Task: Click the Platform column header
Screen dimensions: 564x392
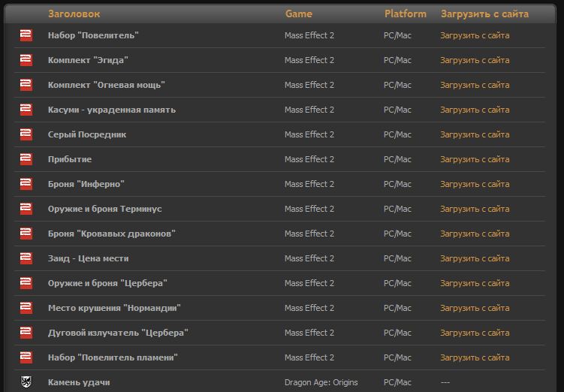Action: (x=405, y=14)
